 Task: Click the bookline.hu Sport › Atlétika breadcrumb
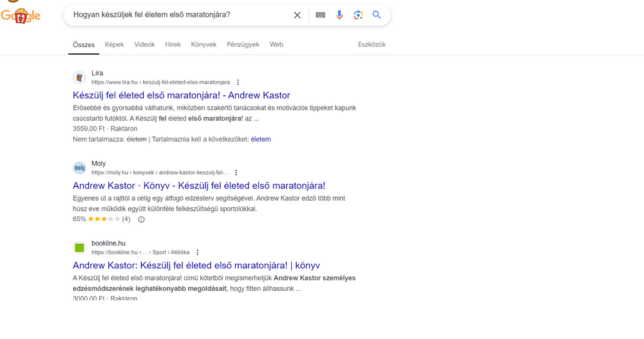[140, 252]
